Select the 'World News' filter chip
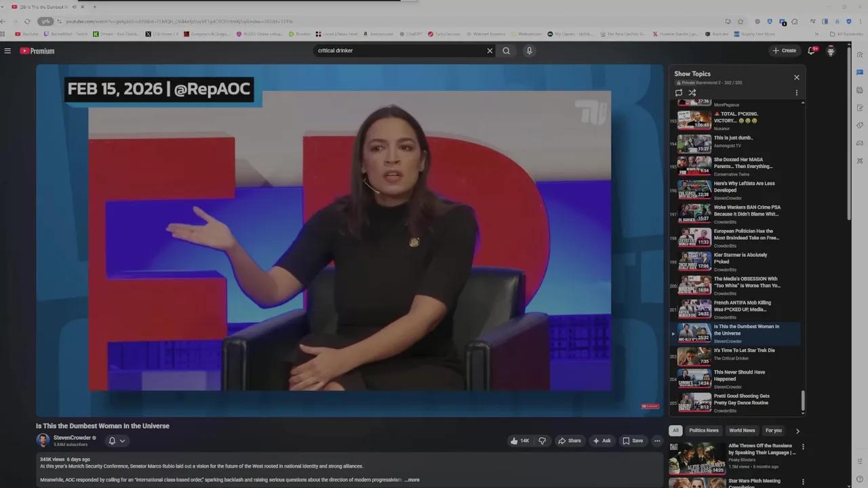868x488 pixels. click(x=742, y=430)
